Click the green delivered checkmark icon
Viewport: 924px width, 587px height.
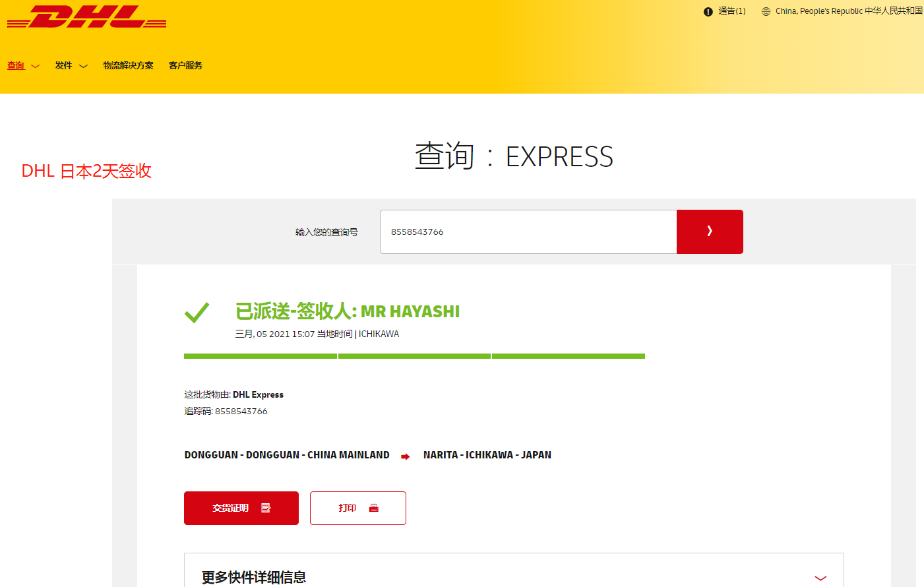pyautogui.click(x=197, y=313)
